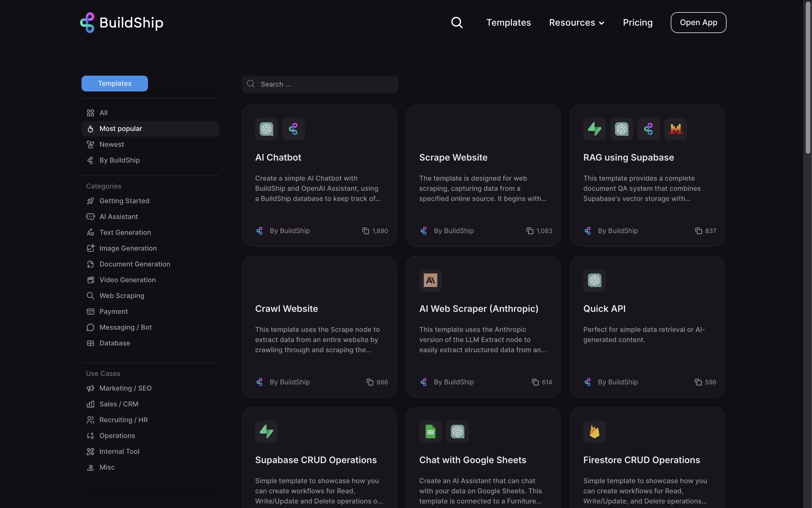Open the Scrape Website template title
The image size is (812, 508).
coord(453,157)
